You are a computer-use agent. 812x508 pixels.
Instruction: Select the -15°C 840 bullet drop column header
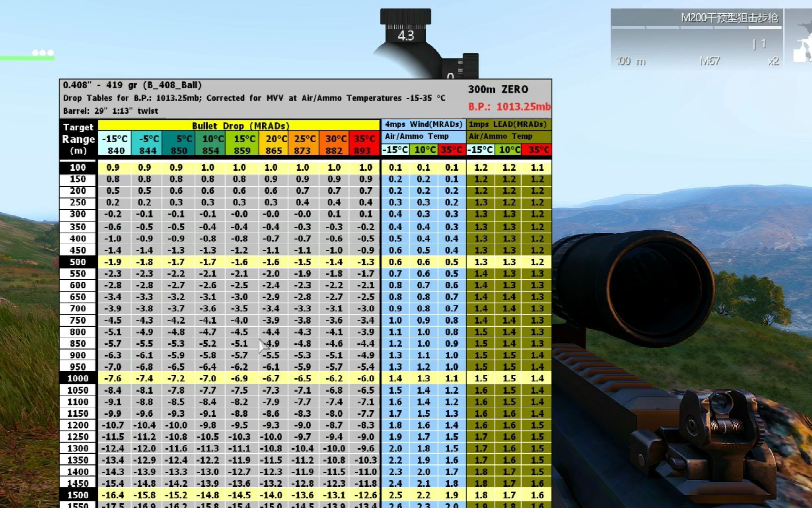tap(115, 144)
